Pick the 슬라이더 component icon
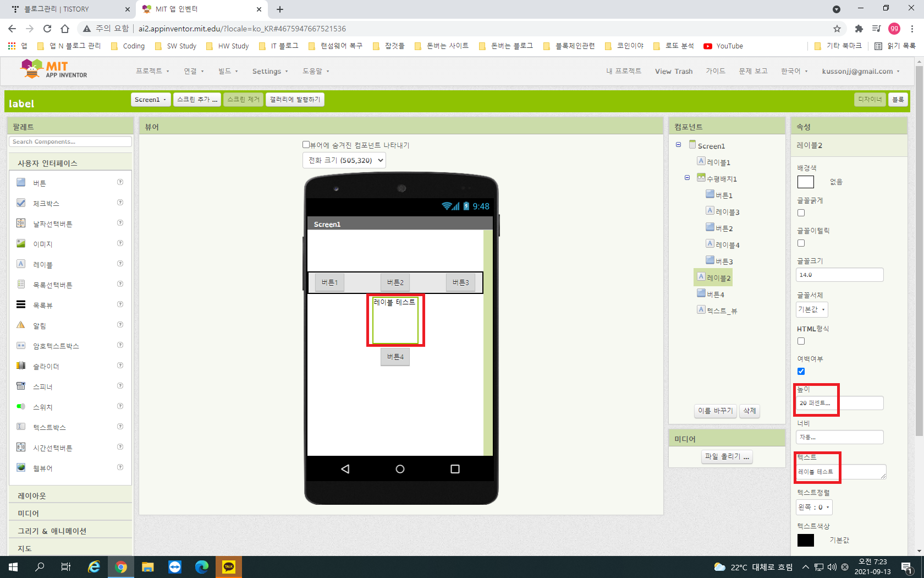924x578 pixels. 21,366
